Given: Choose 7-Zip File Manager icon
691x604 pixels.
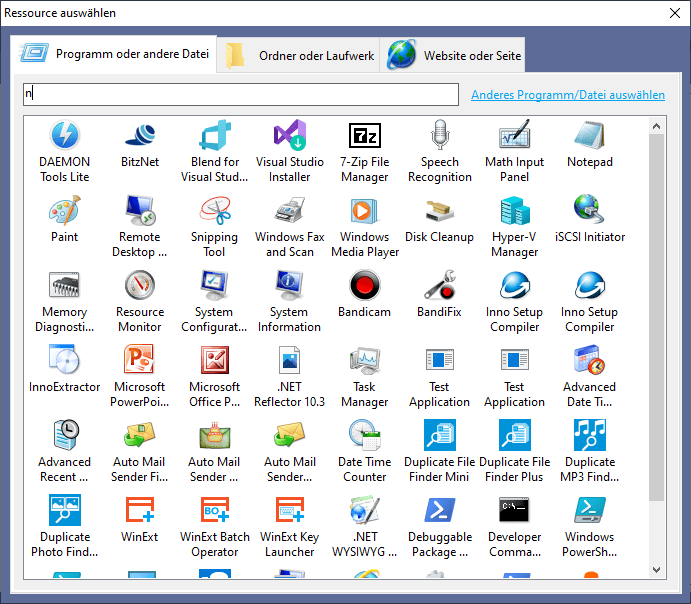Looking at the screenshot, I should (364, 135).
